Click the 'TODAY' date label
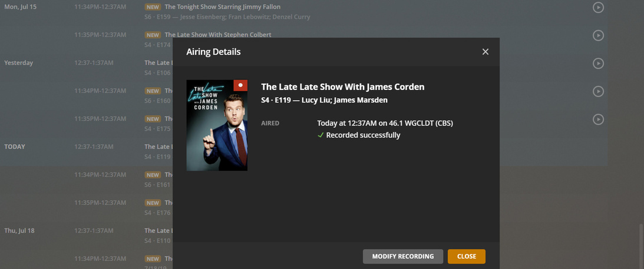644x269 pixels. click(15, 147)
